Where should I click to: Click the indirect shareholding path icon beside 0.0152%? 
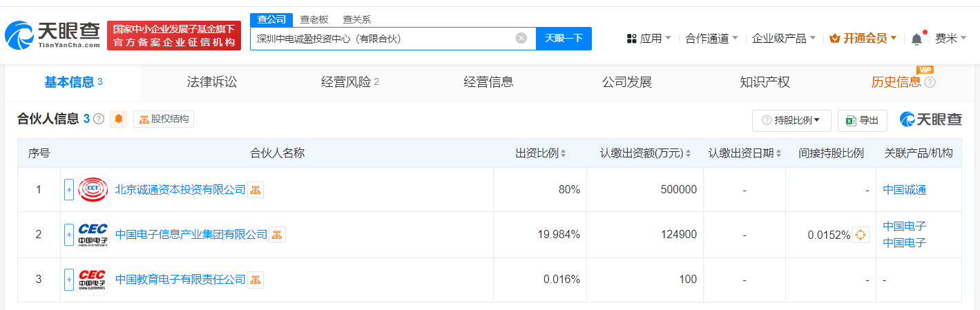click(x=861, y=235)
